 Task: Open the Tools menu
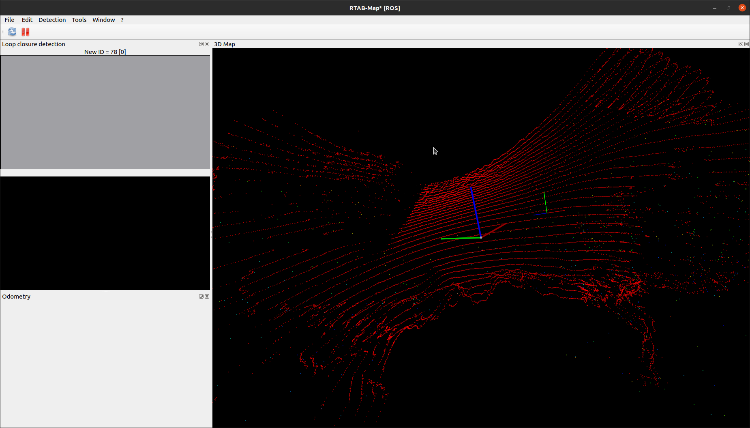click(x=79, y=20)
